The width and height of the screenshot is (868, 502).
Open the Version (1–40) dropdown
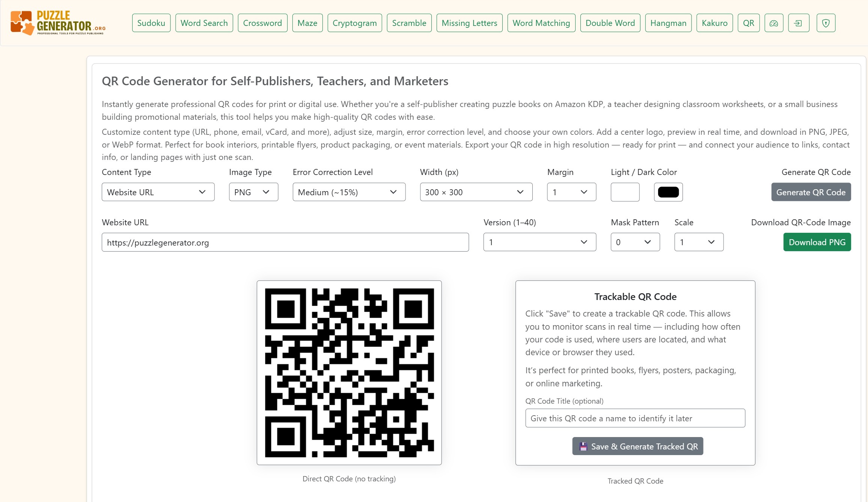[539, 242]
